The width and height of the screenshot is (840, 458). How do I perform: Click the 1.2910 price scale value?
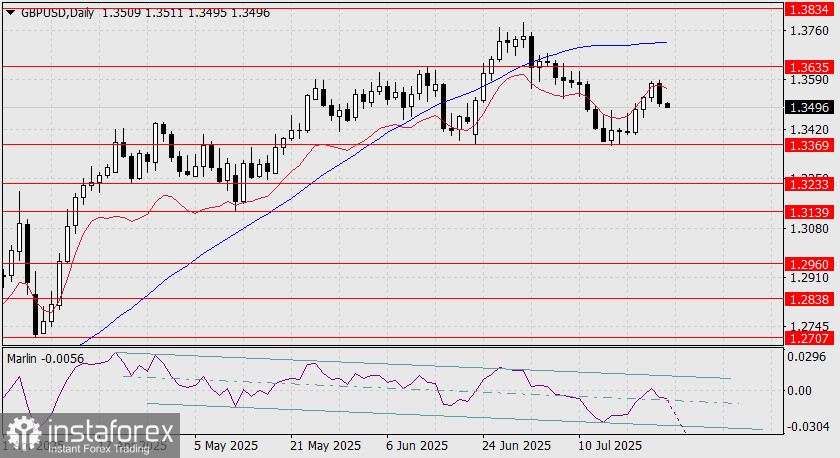(809, 278)
